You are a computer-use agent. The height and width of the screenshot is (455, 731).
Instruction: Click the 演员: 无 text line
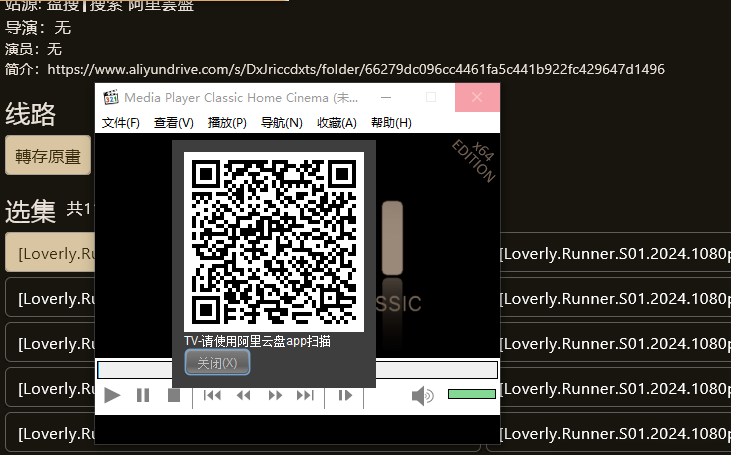coord(33,49)
